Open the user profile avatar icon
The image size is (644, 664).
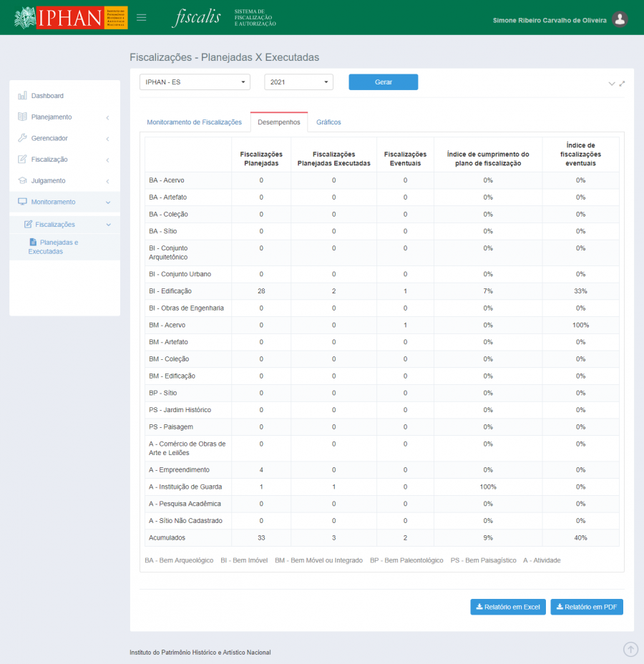pos(620,20)
